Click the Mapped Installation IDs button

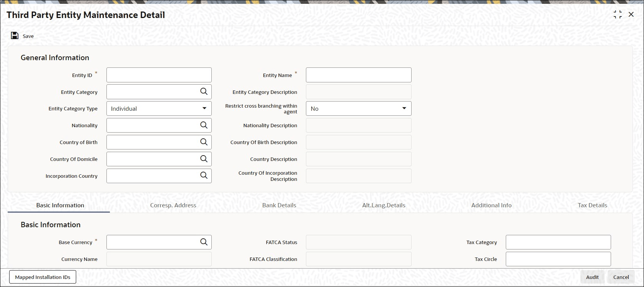pos(42,277)
